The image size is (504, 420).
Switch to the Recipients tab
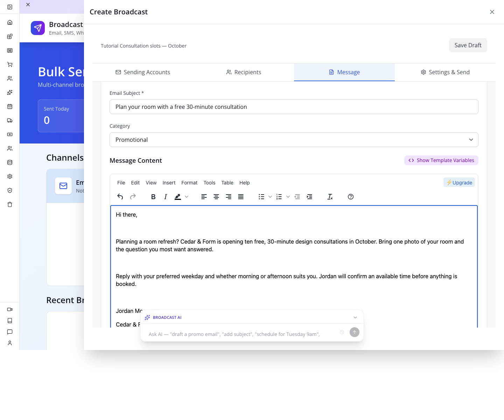(x=244, y=72)
